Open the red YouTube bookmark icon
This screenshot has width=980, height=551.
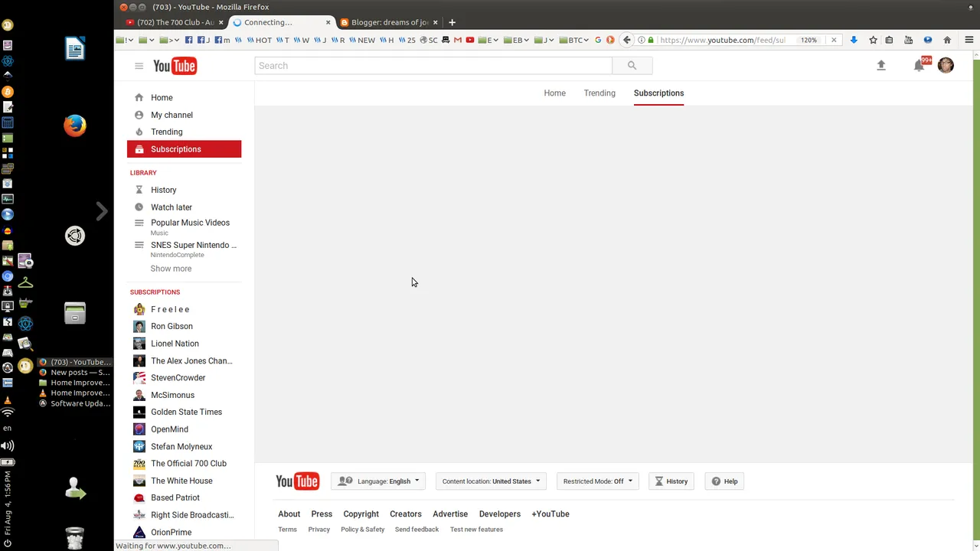pos(470,40)
